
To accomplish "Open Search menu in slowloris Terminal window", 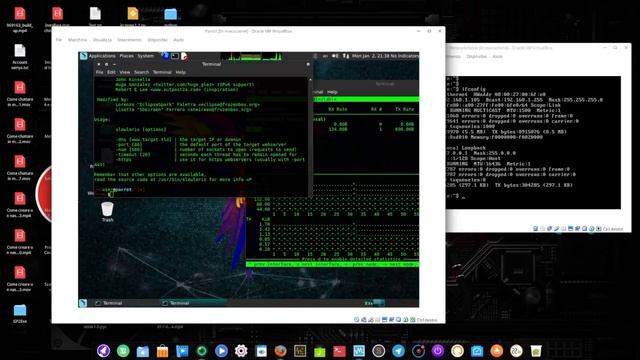I will (x=142, y=72).
